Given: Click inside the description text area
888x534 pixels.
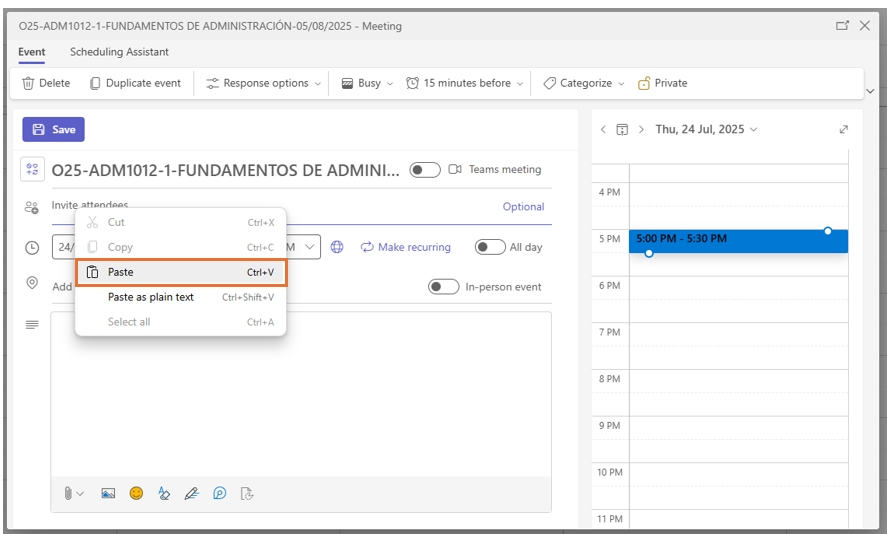Looking at the screenshot, I should (301, 394).
